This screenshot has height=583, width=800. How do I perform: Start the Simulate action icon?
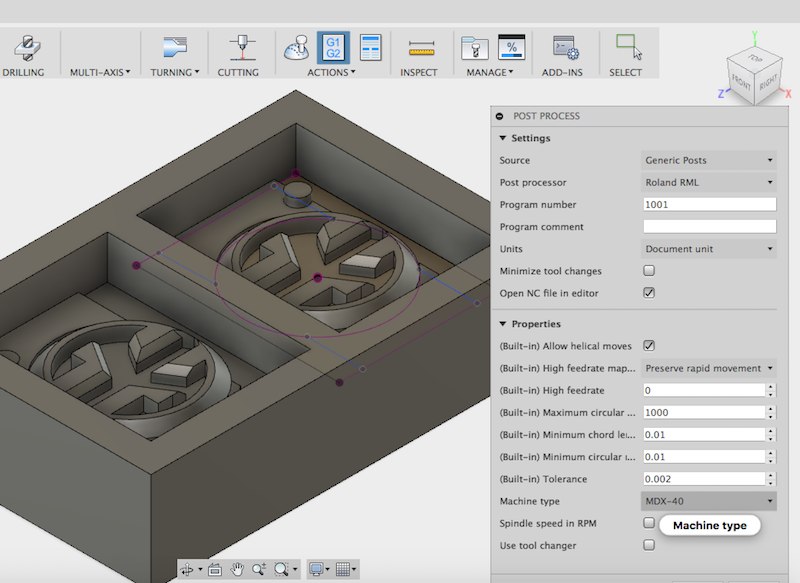[x=296, y=48]
